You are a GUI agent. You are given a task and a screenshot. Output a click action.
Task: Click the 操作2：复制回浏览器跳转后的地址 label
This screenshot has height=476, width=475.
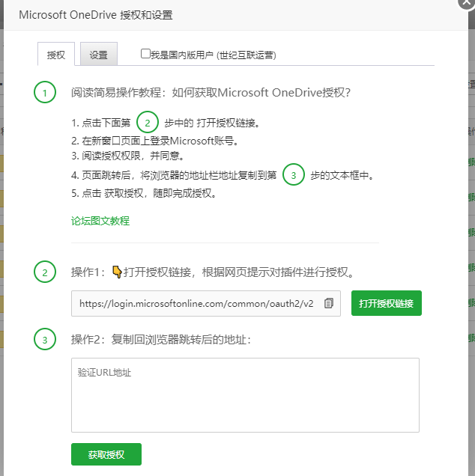coord(161,339)
